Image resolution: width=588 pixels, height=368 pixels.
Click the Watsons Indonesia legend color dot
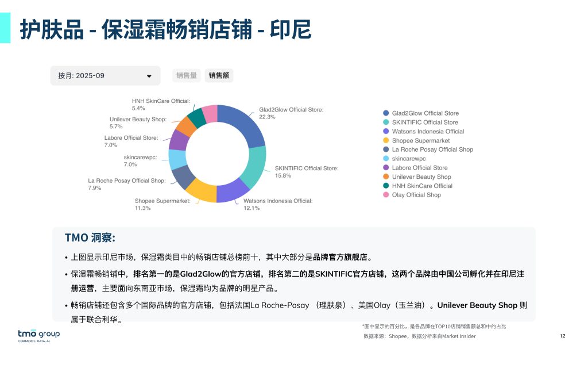pos(386,131)
